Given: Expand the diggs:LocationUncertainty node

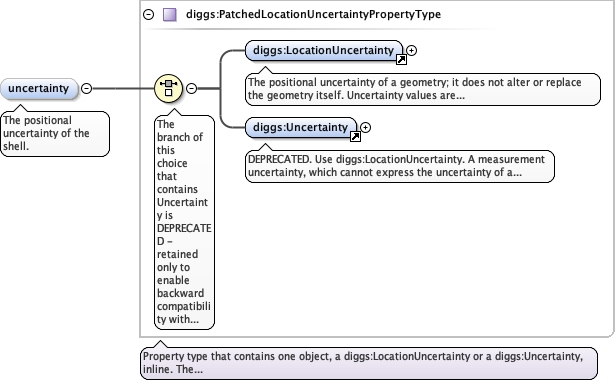Looking at the screenshot, I should coord(411,50).
